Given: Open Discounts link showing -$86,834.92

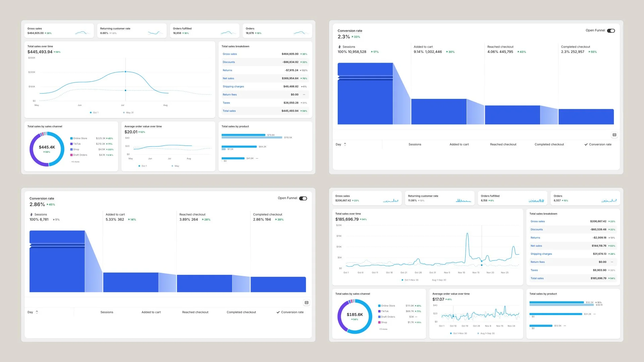Looking at the screenshot, I should (229, 62).
